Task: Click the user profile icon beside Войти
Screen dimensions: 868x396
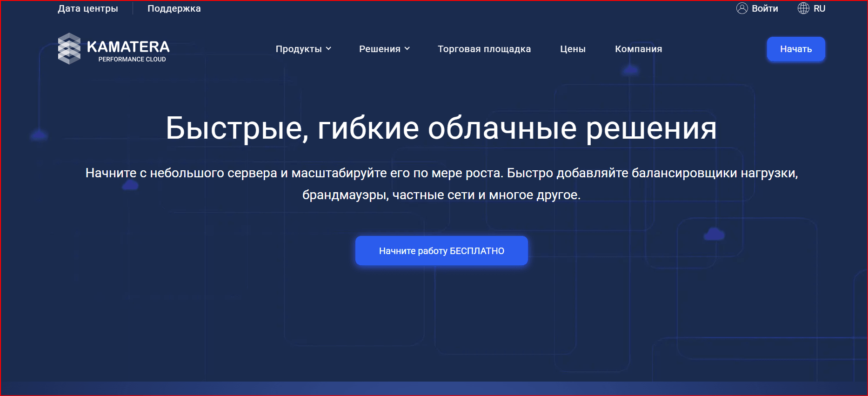Action: tap(742, 8)
